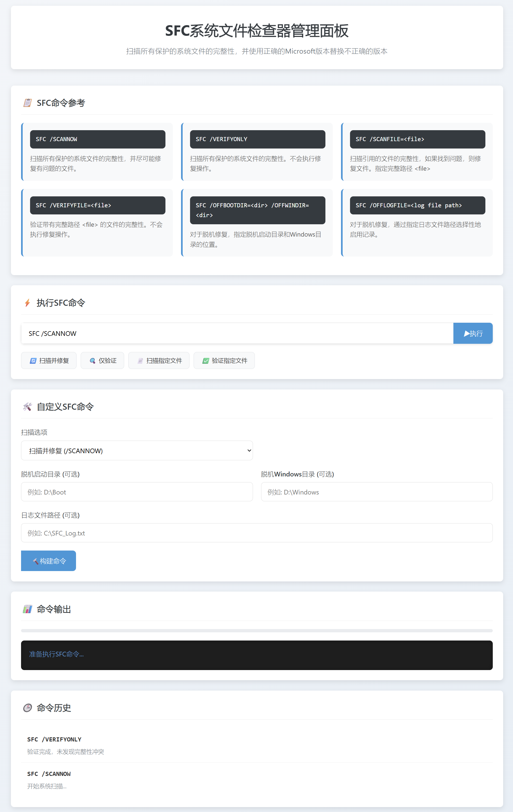
Task: Click the 验证带有完整路径 <file> description text
Action: (x=97, y=230)
